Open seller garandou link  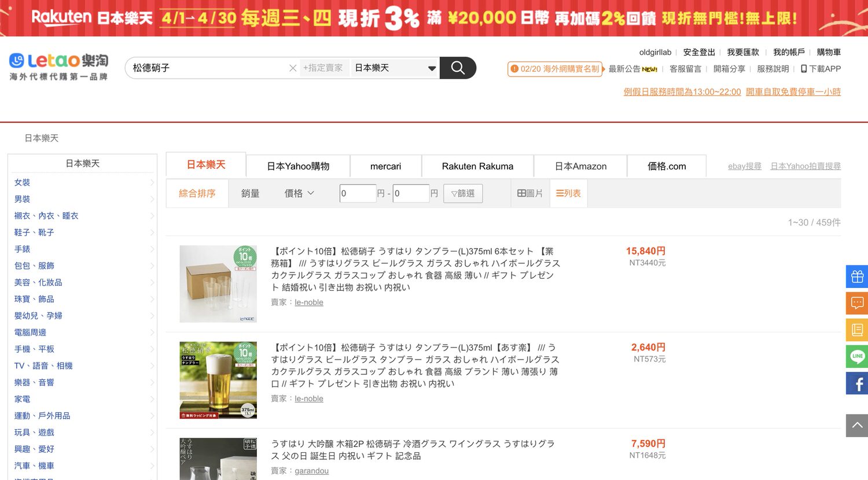311,471
